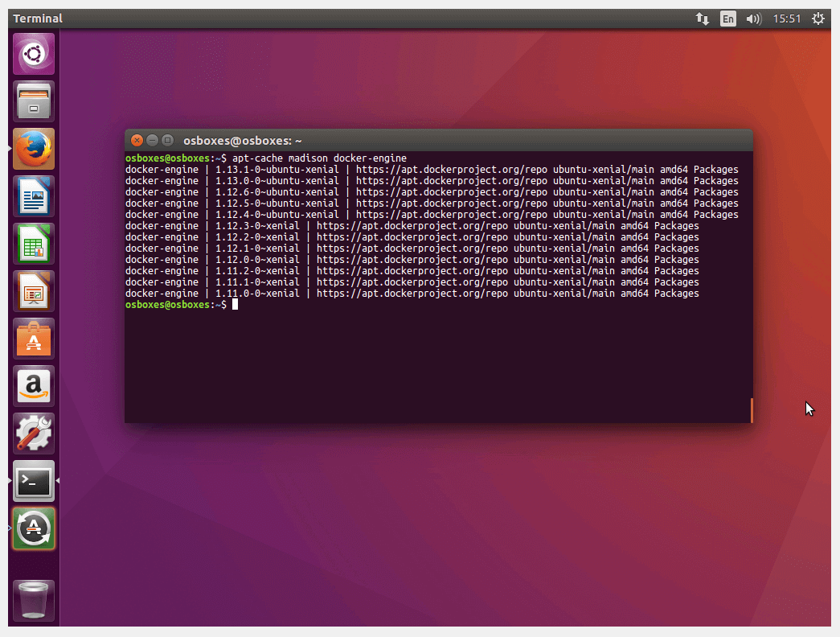The height and width of the screenshot is (637, 840).
Task: Open the Trash in launcher
Action: pyautogui.click(x=34, y=601)
